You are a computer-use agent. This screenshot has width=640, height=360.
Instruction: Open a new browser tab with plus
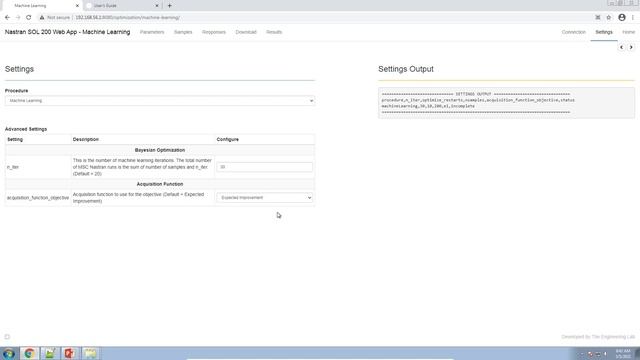click(169, 6)
